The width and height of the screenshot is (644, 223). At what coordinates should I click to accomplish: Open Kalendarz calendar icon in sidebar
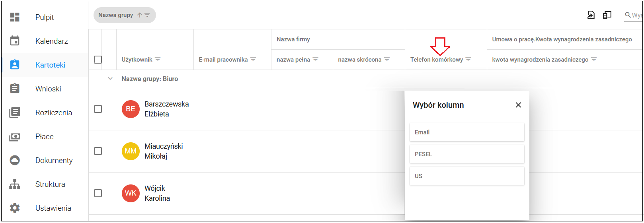coord(15,41)
